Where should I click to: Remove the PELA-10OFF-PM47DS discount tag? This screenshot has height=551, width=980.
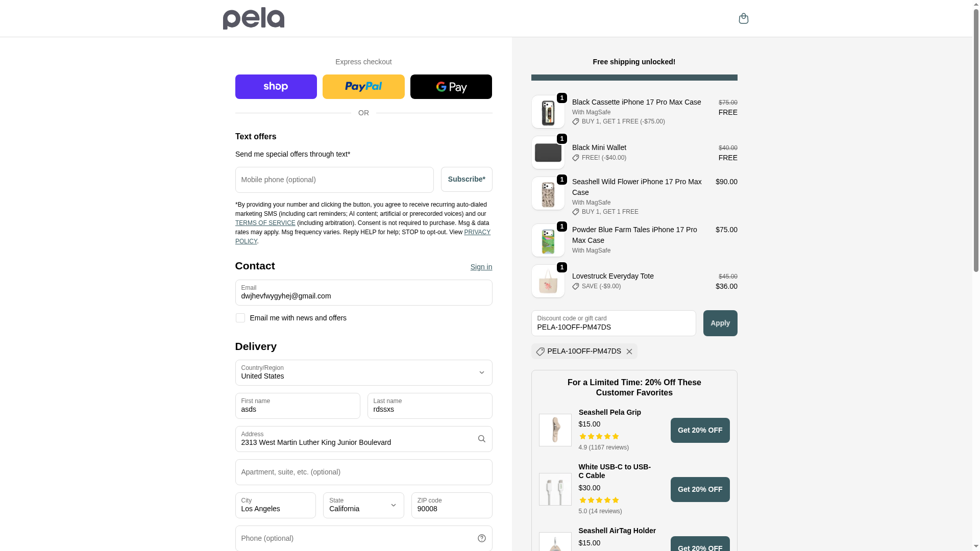pyautogui.click(x=629, y=352)
